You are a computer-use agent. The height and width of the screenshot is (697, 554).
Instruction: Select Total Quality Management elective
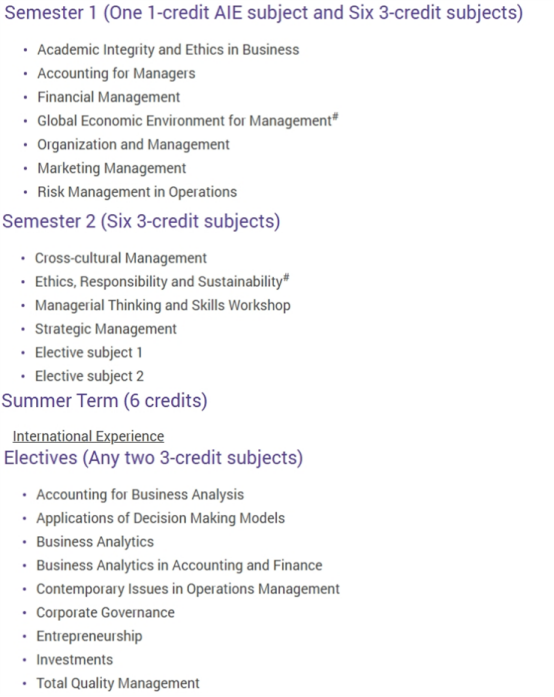pos(118,683)
